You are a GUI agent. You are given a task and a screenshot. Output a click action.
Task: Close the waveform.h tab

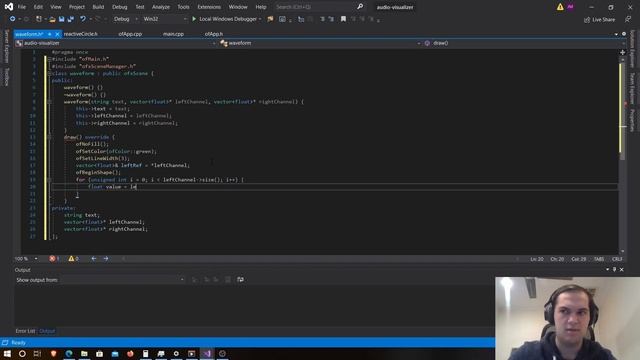[57, 34]
